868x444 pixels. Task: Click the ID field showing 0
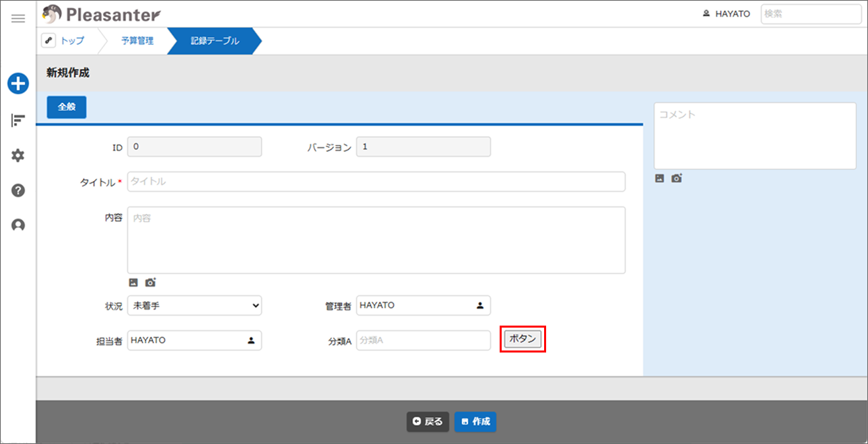pyautogui.click(x=195, y=147)
